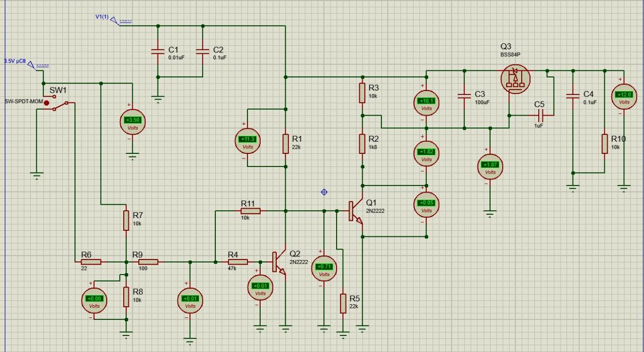Select resistor R1 22k

point(286,143)
